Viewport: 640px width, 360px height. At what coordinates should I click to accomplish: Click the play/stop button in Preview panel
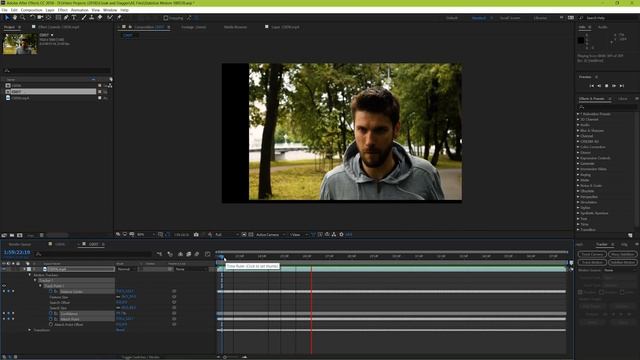coord(606,86)
